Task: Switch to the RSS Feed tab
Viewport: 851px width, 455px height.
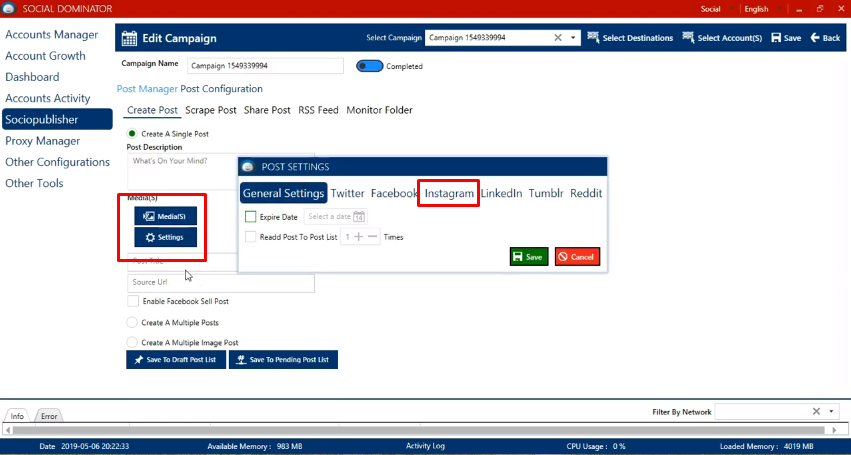Action: pyautogui.click(x=318, y=110)
